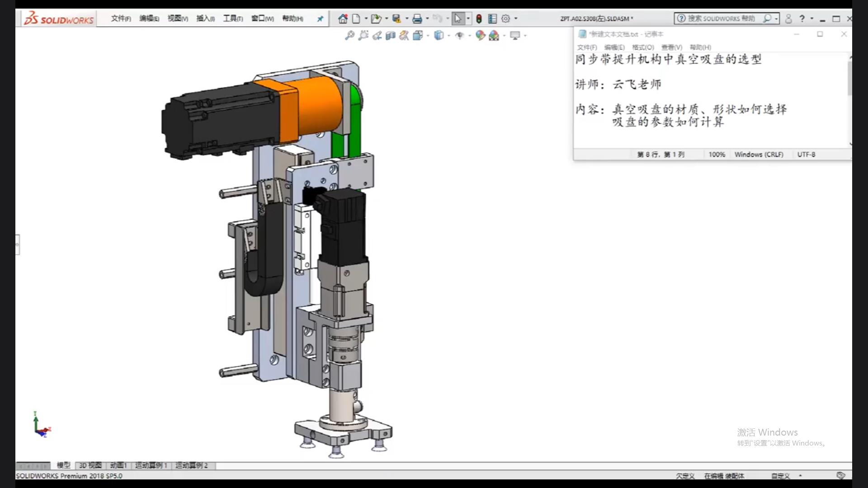Viewport: 868px width, 488px height.
Task: Click the Display Style cube icon
Action: coord(439,35)
